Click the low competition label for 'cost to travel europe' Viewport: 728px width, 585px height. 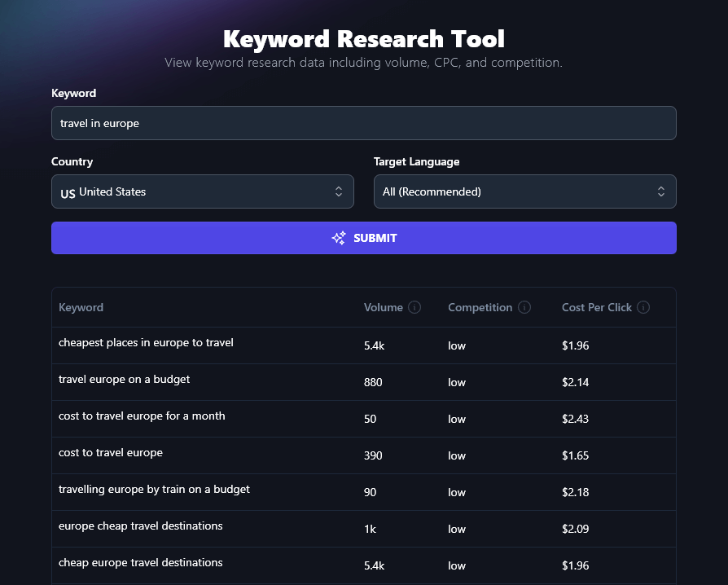click(456, 455)
